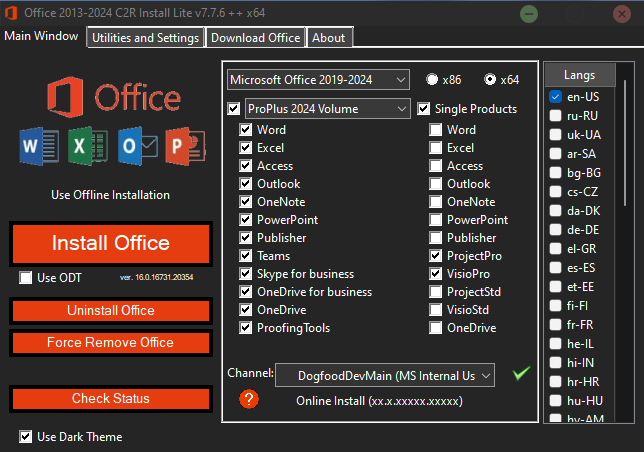Click the green minimize circle in title bar
Screen dimensions: 644x452
pos(532,15)
